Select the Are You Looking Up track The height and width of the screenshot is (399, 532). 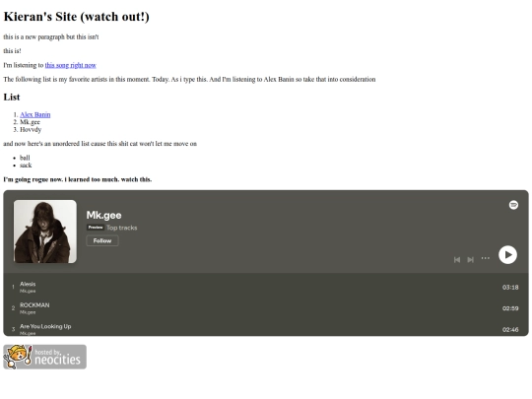click(266, 328)
